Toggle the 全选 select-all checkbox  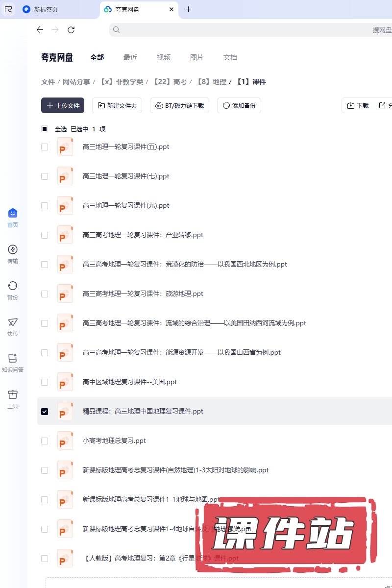pyautogui.click(x=45, y=129)
